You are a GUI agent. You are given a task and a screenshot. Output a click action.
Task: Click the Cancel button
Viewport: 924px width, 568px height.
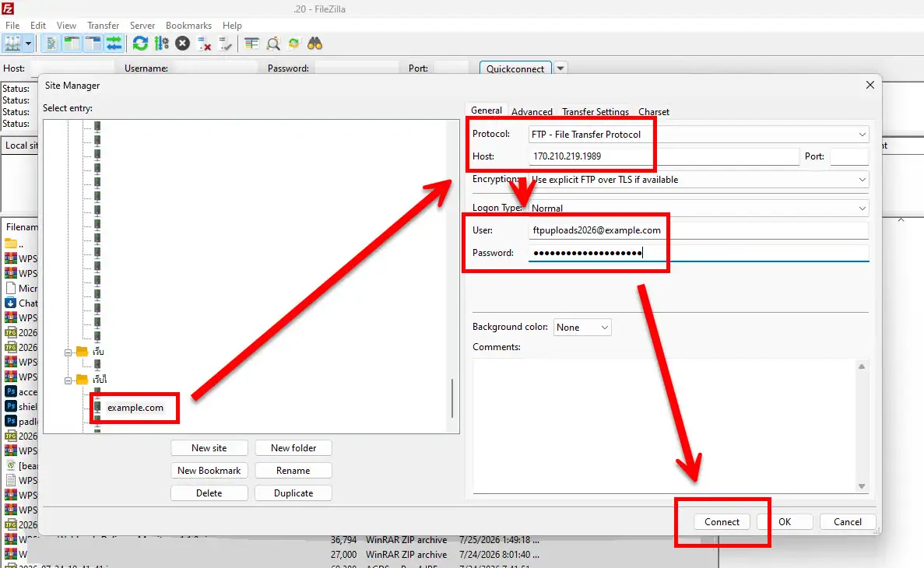[x=848, y=522]
